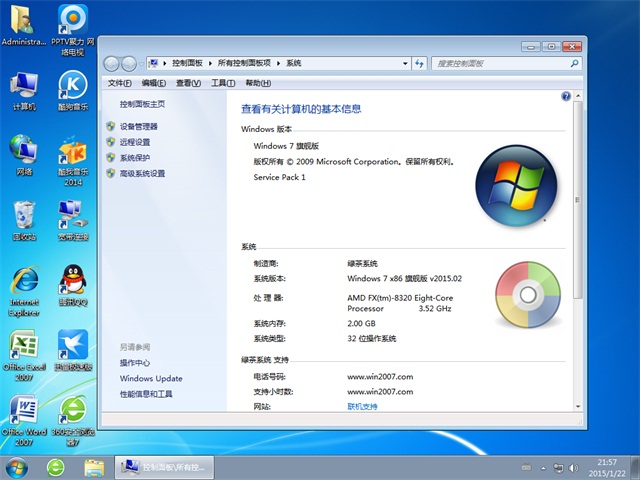The width and height of the screenshot is (640, 480).
Task: Click the Windows Update link
Action: (x=151, y=379)
